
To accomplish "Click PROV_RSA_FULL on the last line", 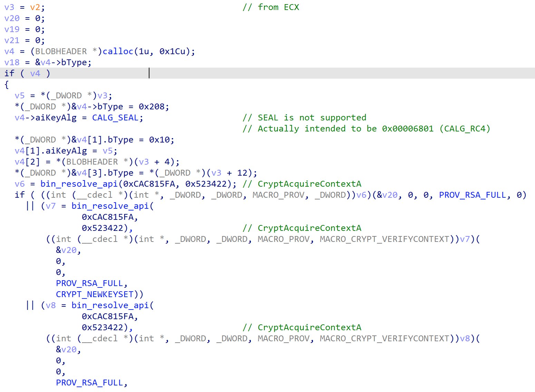I will [x=89, y=383].
